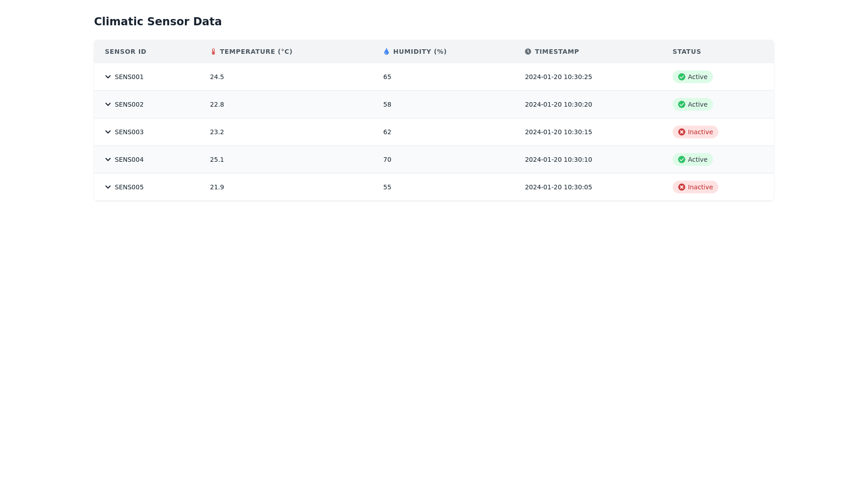Image resolution: width=868 pixels, height=488 pixels.
Task: Click timestamp 2024-01-20 10:30:25
Action: pos(558,77)
